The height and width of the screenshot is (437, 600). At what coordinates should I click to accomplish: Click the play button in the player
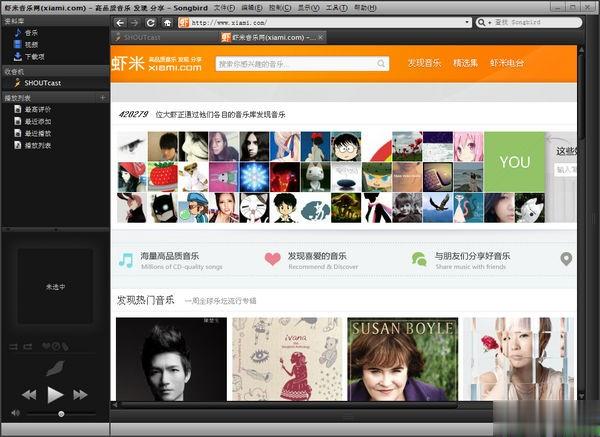[x=55, y=395]
